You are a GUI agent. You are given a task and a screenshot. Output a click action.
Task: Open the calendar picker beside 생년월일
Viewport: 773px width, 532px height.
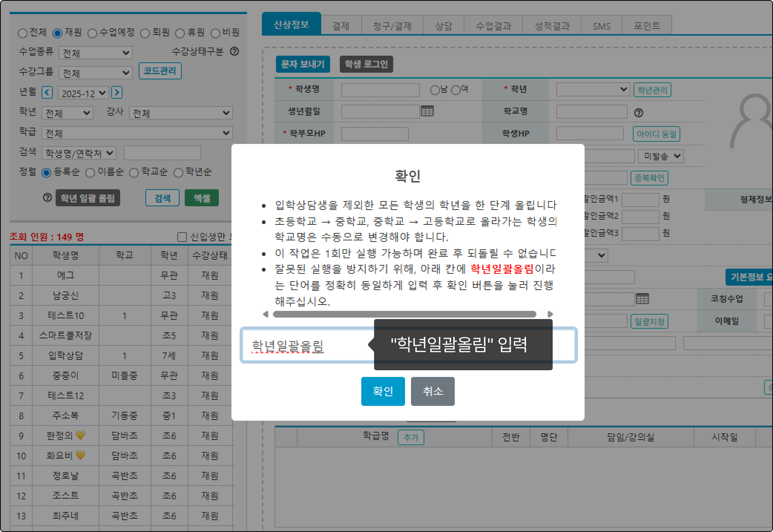click(x=427, y=111)
